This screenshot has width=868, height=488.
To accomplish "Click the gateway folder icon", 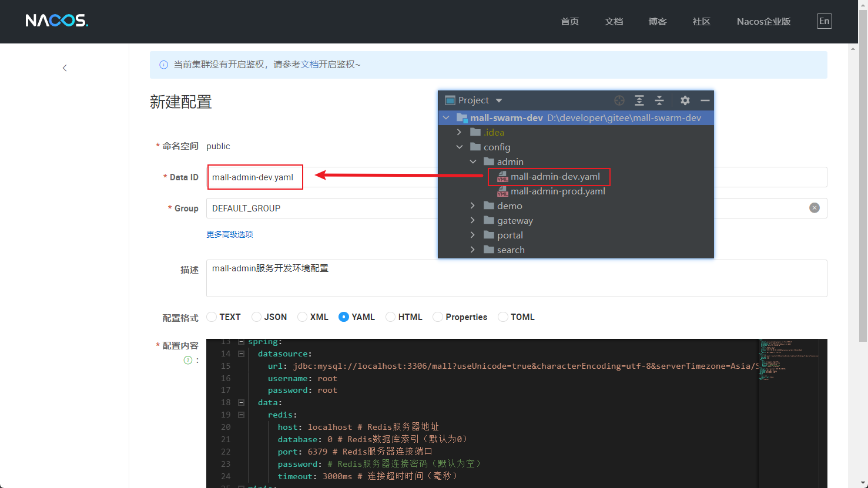I will point(488,221).
